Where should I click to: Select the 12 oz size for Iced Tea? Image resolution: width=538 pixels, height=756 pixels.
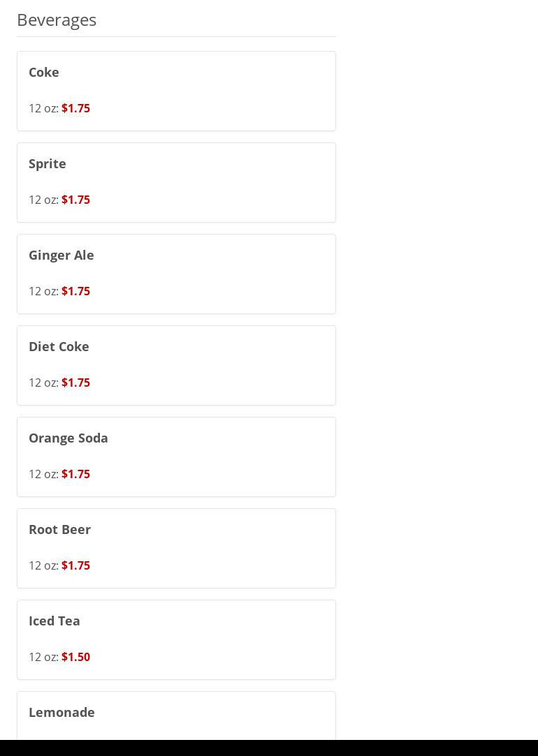(x=43, y=657)
